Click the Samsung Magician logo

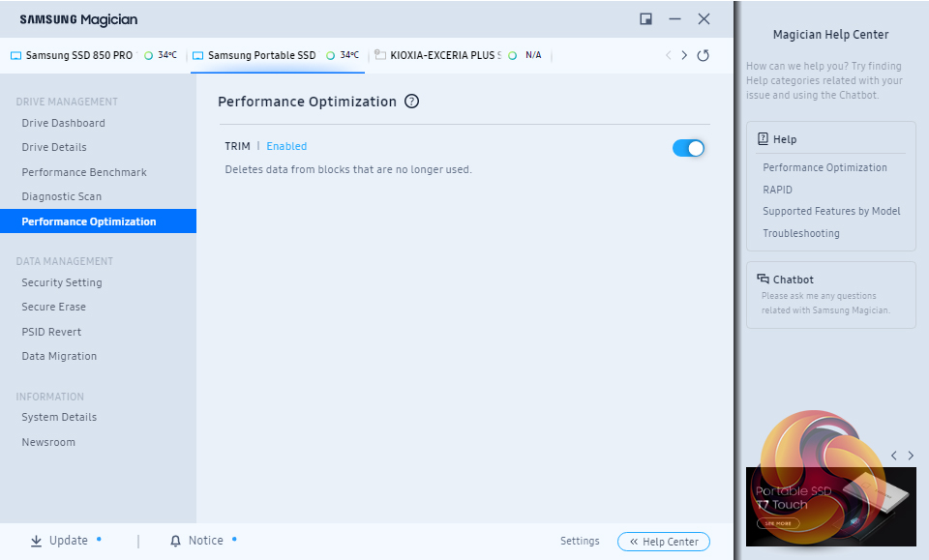(x=78, y=19)
